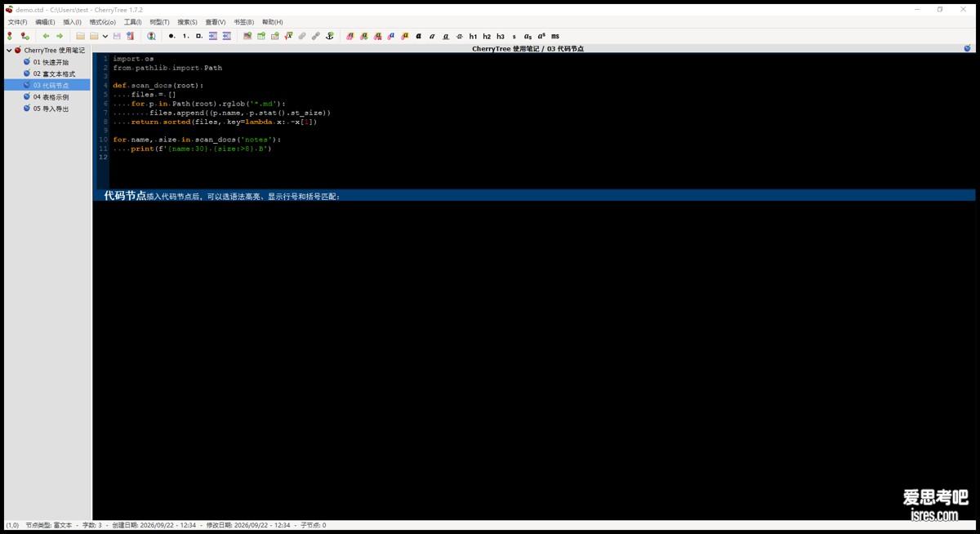The width and height of the screenshot is (980, 534).
Task: Add a sub node from the toolbar
Action: [24, 36]
